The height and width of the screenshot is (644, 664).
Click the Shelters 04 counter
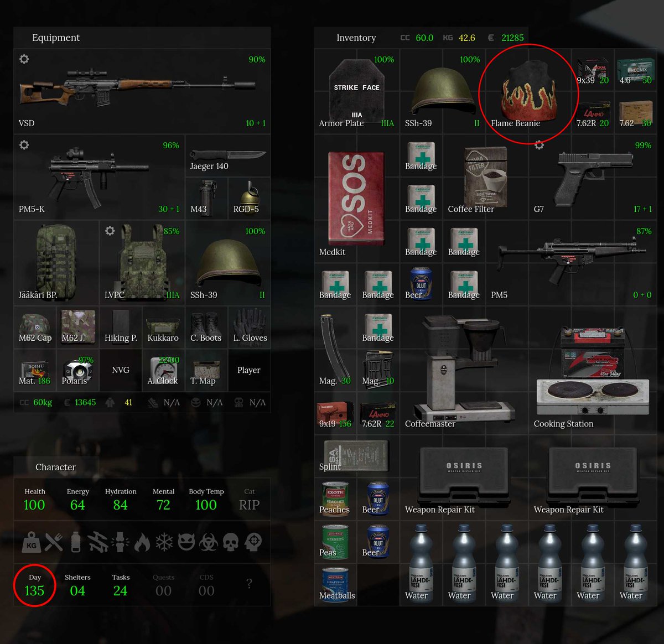tap(77, 585)
